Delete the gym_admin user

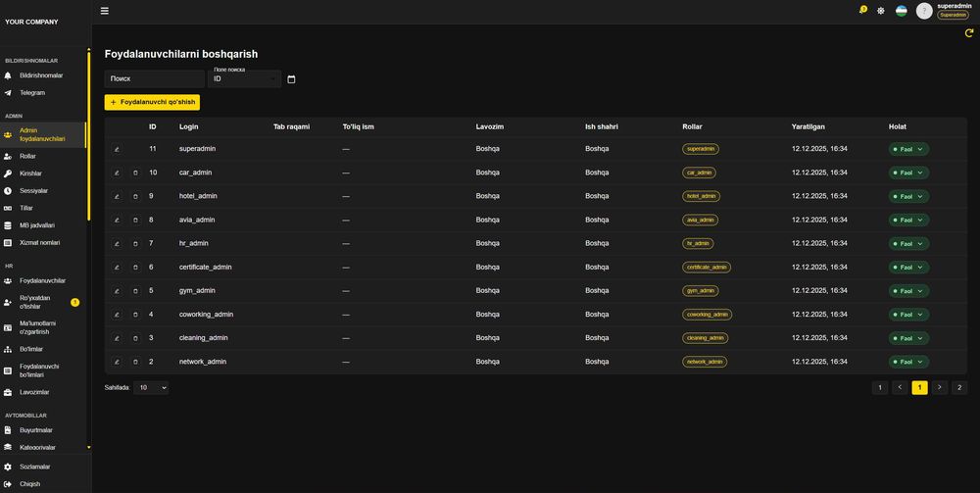click(x=135, y=290)
